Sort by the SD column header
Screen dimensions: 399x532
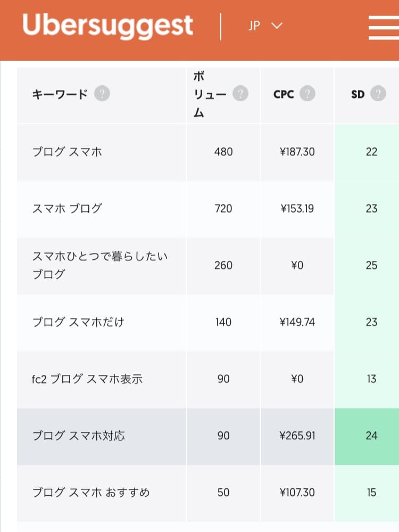point(358,94)
